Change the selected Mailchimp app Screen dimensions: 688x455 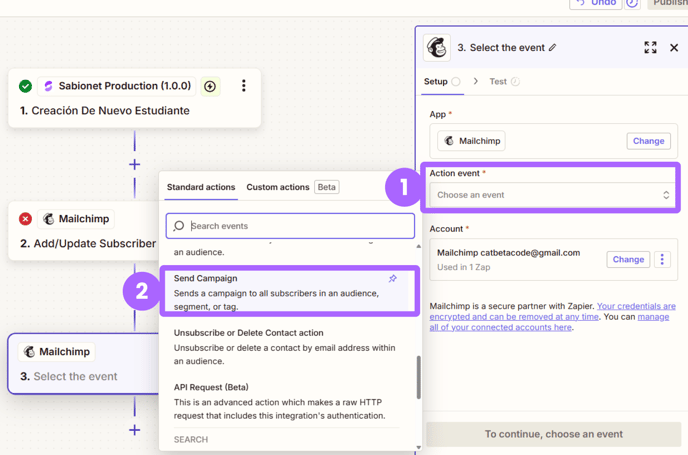point(649,141)
